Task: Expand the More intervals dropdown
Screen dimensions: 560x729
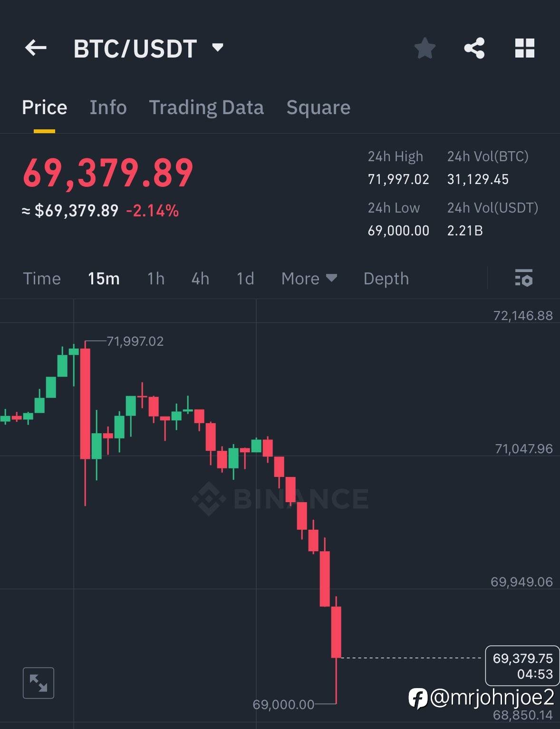Action: coord(309,279)
